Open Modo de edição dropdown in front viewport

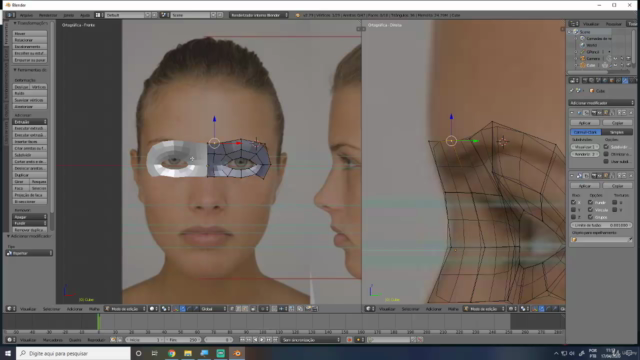(125, 309)
